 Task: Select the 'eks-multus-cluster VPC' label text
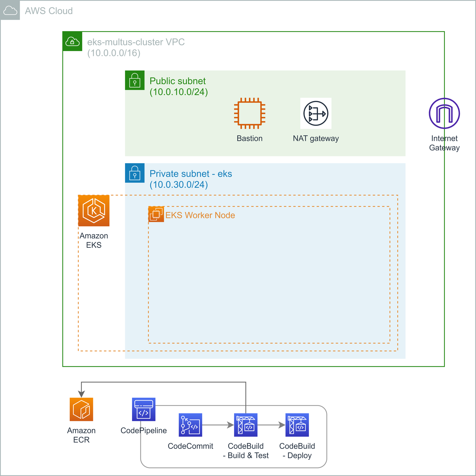click(x=136, y=42)
